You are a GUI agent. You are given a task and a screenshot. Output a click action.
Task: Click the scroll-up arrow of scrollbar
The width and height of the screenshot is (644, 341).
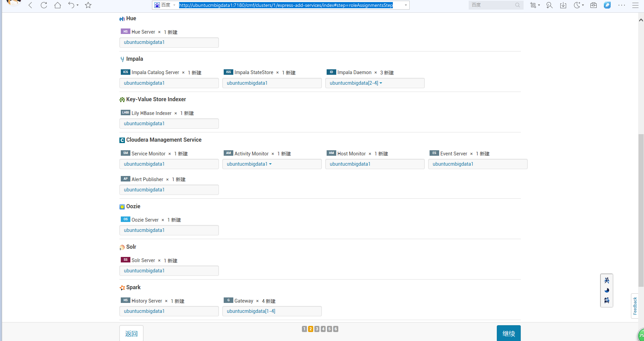click(x=641, y=20)
